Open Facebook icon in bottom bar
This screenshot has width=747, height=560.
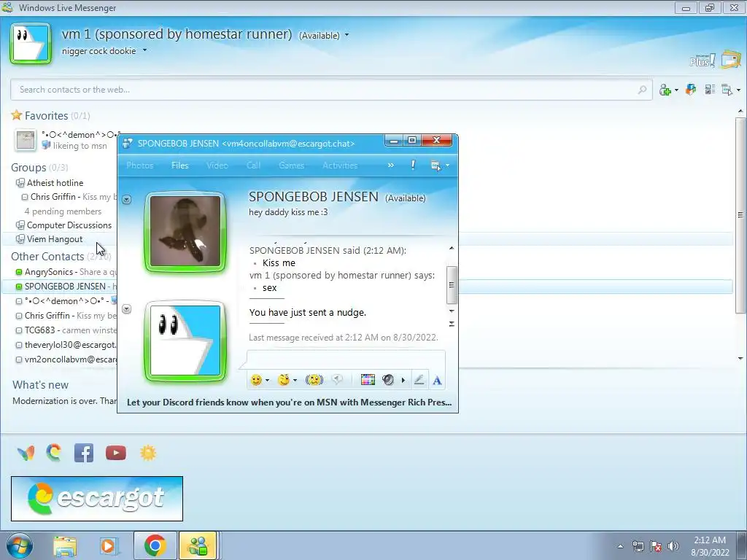pyautogui.click(x=84, y=453)
